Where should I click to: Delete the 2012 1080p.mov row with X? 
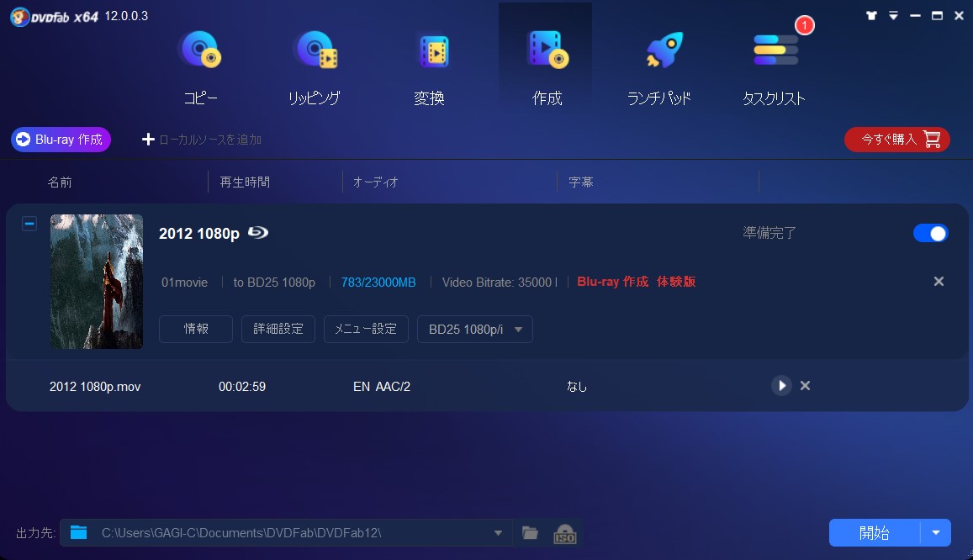click(x=805, y=386)
